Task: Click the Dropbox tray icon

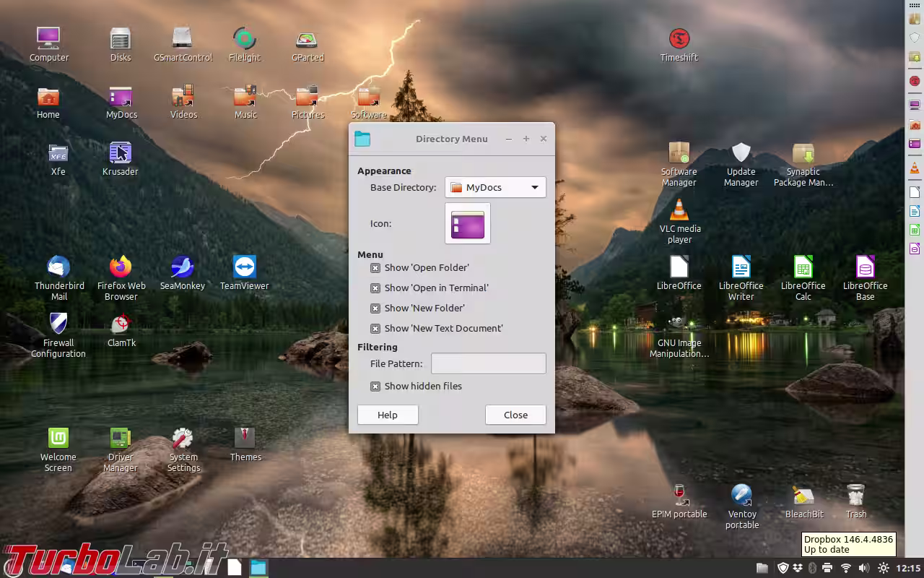Action: pyautogui.click(x=798, y=568)
